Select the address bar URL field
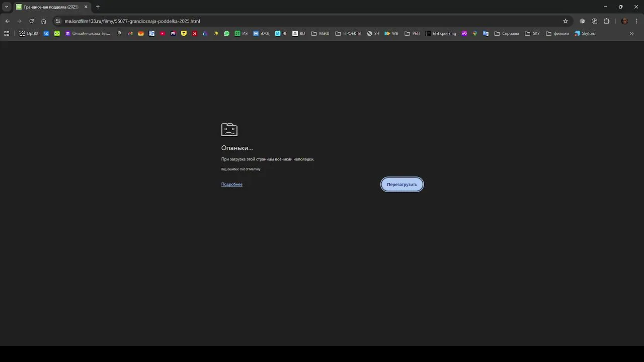Viewport: 644px width, 362px height. 312,21
